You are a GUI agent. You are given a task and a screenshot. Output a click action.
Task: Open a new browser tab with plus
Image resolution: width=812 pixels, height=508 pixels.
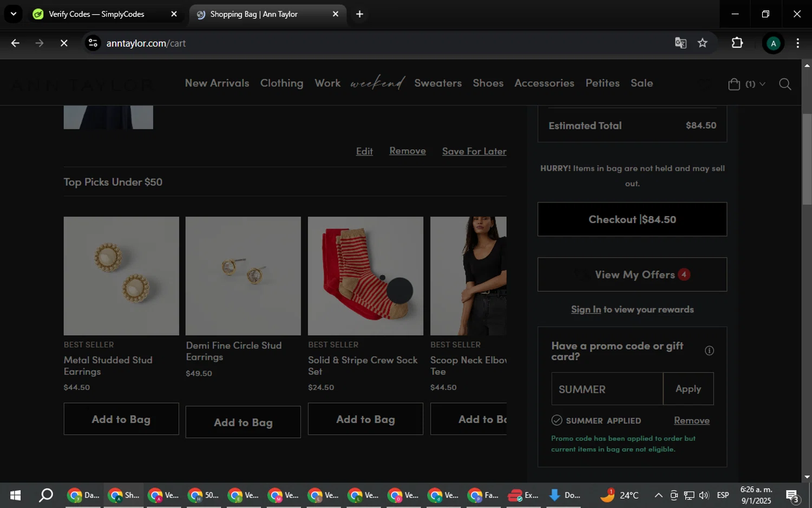point(359,14)
